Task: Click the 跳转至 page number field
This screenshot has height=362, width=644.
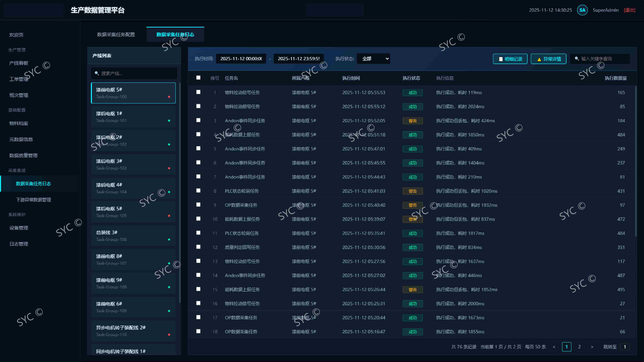Action: (625, 347)
